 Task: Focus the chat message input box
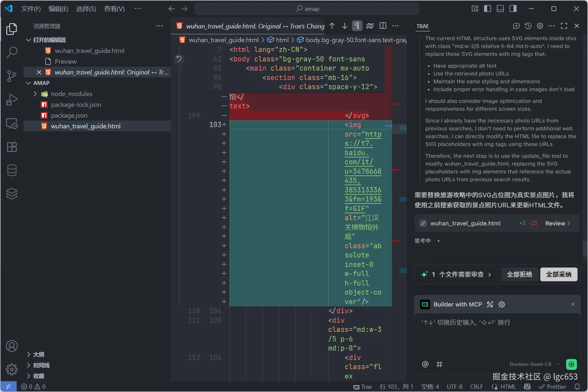click(x=497, y=336)
